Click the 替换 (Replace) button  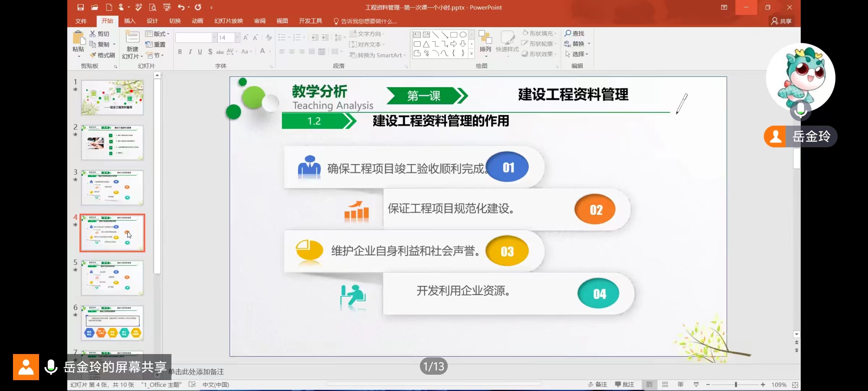pyautogui.click(x=578, y=43)
